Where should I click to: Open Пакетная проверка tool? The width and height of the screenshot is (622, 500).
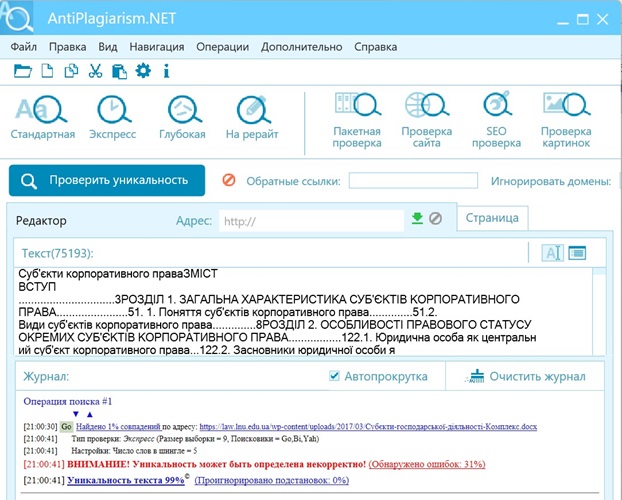pos(357,120)
